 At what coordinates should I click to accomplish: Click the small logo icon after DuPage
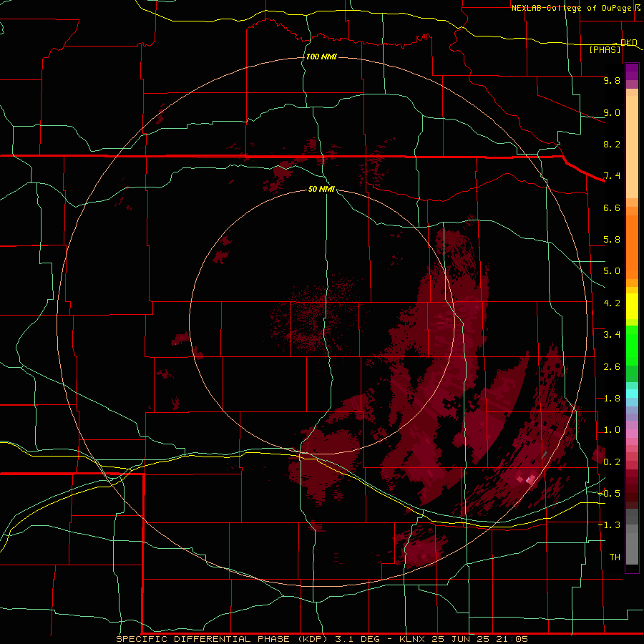click(638, 8)
